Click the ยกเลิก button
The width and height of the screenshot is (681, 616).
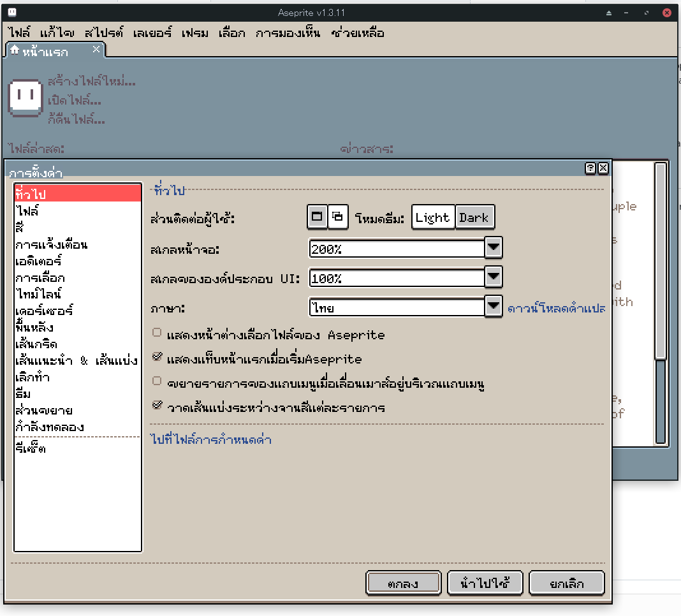[566, 583]
